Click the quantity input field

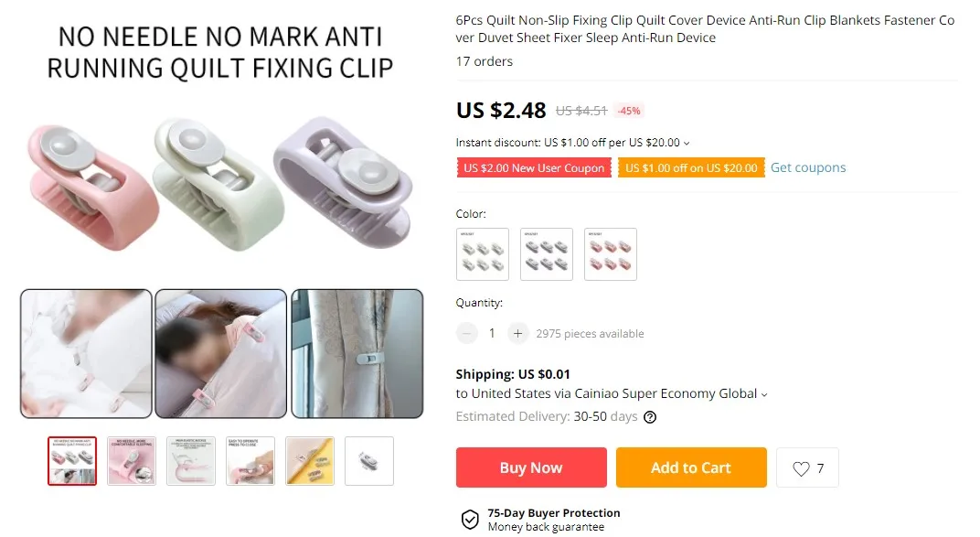tap(492, 333)
